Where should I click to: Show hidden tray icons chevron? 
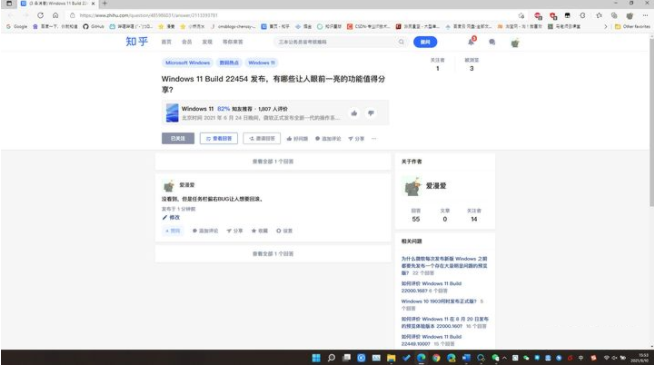click(504, 357)
